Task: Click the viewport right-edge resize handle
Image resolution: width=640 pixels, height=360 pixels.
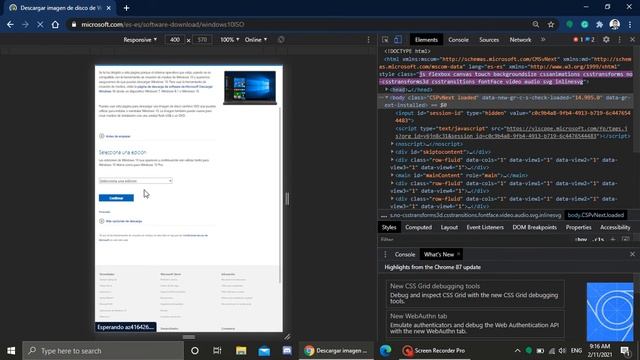Action: (x=287, y=199)
